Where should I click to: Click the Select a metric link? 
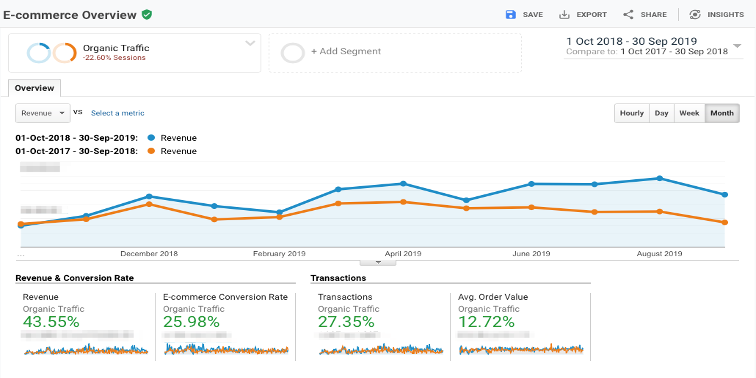point(118,113)
